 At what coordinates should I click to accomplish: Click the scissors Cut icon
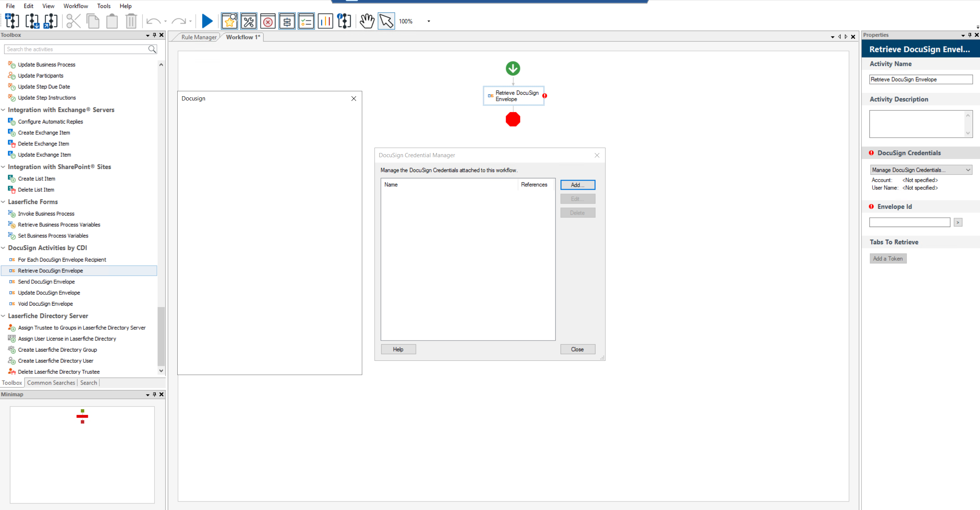point(73,21)
